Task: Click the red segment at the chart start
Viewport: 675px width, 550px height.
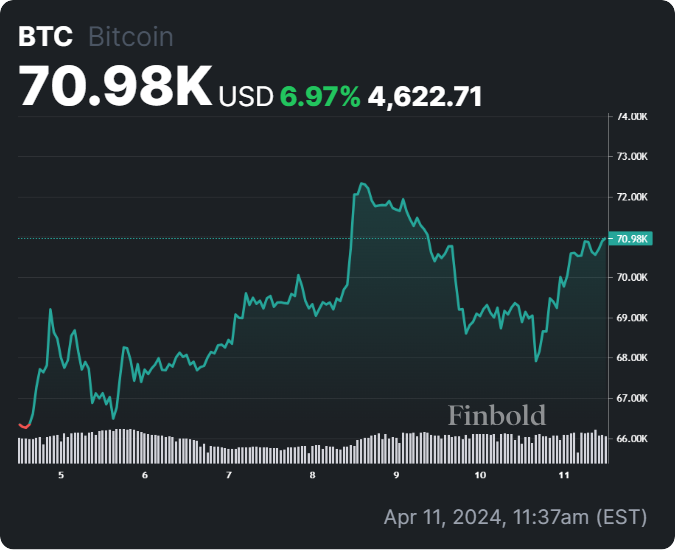Action: pos(24,424)
